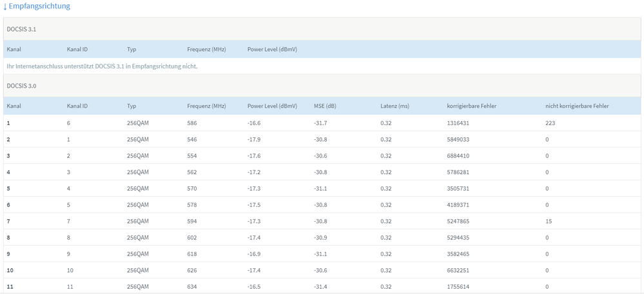Select the DOCSIS 3.1 section header
The width and height of the screenshot is (644, 294).
click(x=322, y=29)
